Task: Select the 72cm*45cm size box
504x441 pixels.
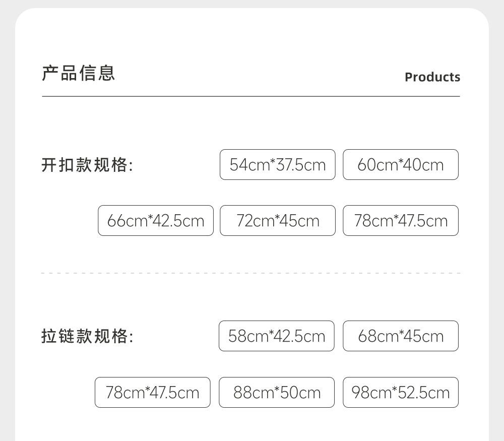Action: (x=277, y=221)
